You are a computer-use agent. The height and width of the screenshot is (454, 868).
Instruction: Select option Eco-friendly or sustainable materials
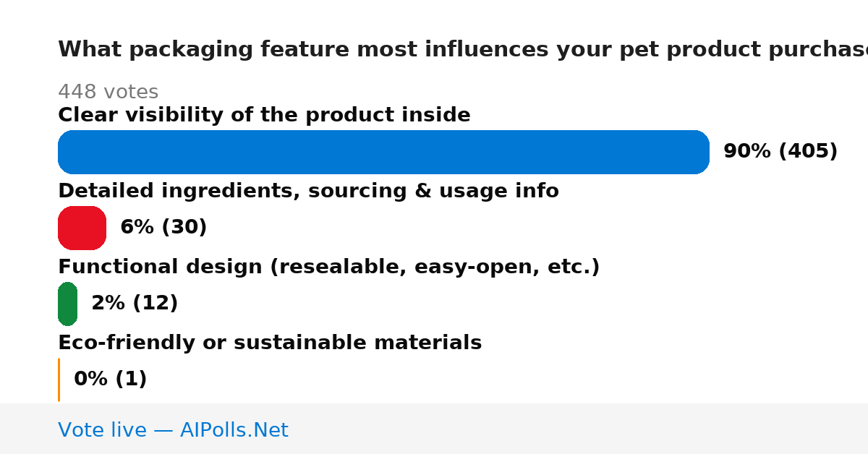[x=270, y=343]
